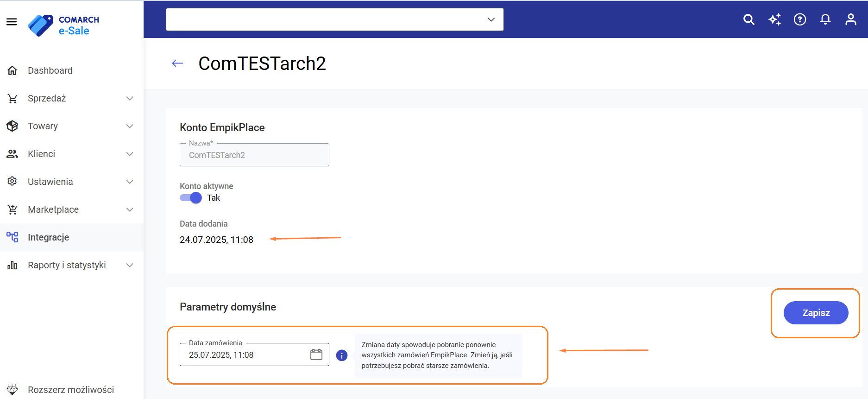Image resolution: width=868 pixels, height=399 pixels.
Task: Open the hamburger navigation menu
Action: [x=12, y=22]
